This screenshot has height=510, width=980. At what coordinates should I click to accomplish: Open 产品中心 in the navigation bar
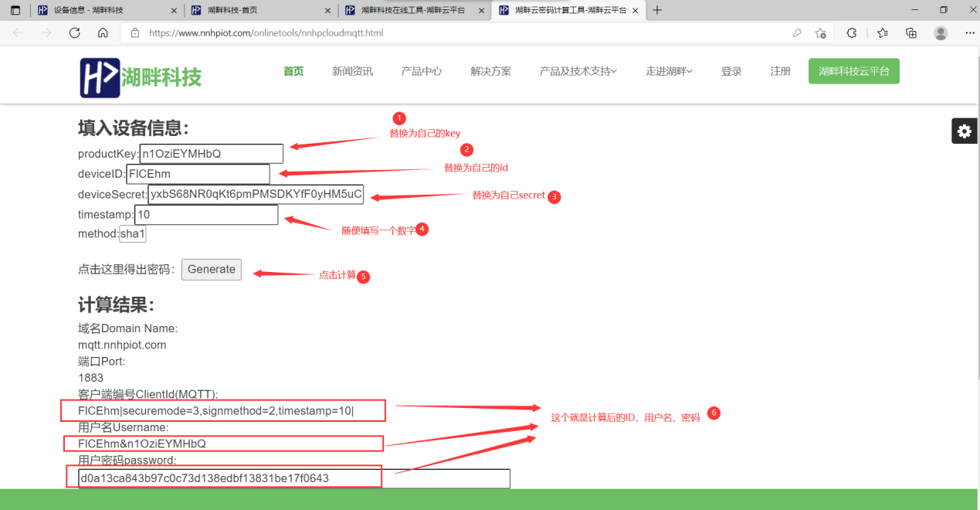tap(422, 71)
